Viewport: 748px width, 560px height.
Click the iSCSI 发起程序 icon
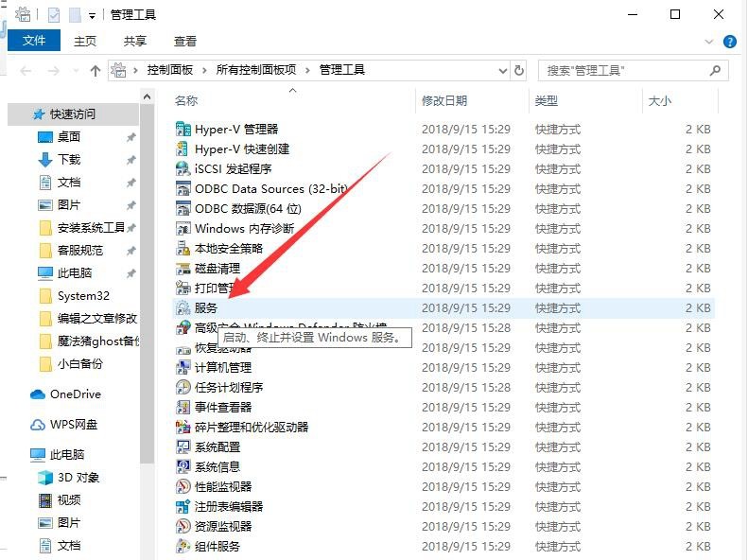183,169
